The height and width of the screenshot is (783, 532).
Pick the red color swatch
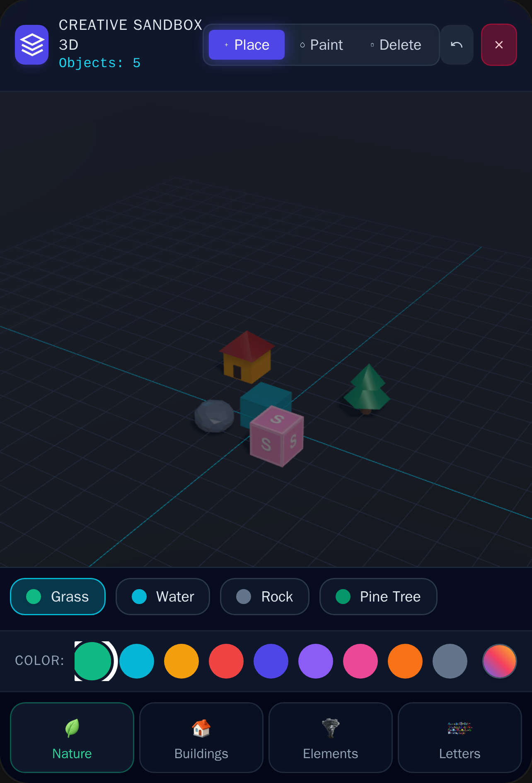[x=226, y=661]
